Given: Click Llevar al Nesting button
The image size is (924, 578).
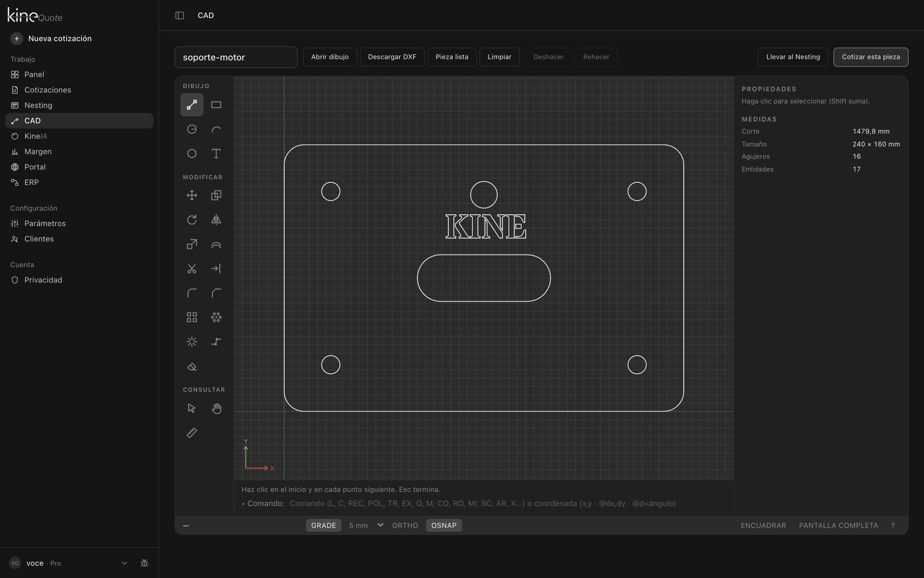Looking at the screenshot, I should pyautogui.click(x=793, y=57).
